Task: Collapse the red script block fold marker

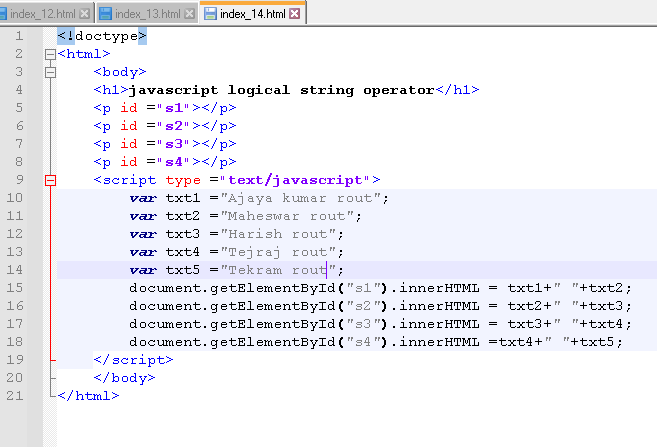Action: tap(50, 180)
